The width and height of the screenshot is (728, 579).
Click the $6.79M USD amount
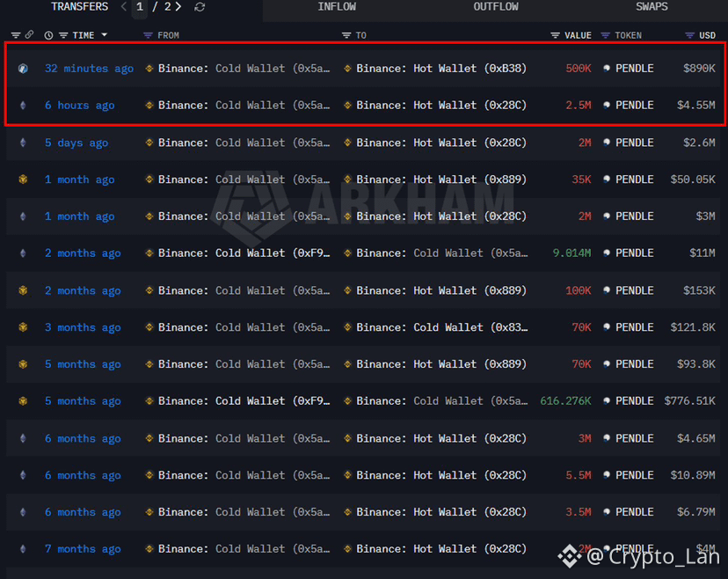coord(696,512)
